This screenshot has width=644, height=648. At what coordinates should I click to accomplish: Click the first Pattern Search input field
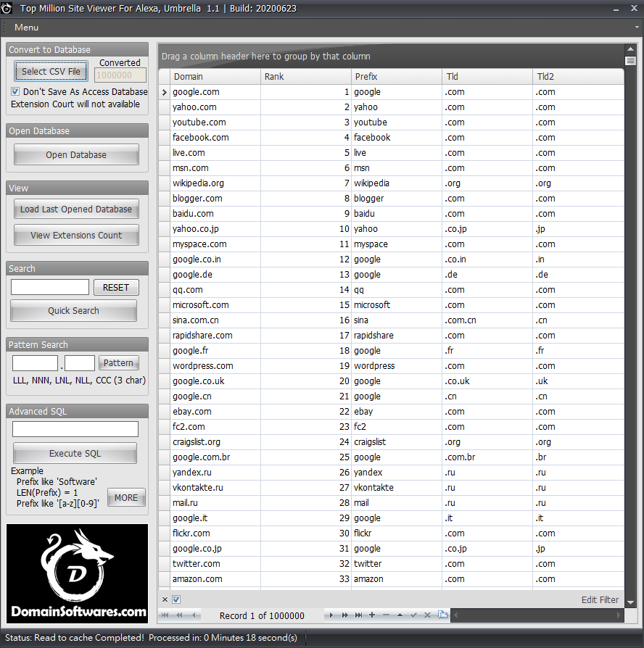pyautogui.click(x=35, y=363)
